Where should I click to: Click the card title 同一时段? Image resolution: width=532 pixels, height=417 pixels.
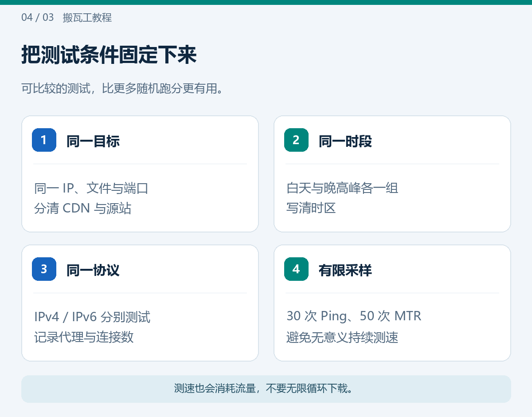pyautogui.click(x=345, y=141)
